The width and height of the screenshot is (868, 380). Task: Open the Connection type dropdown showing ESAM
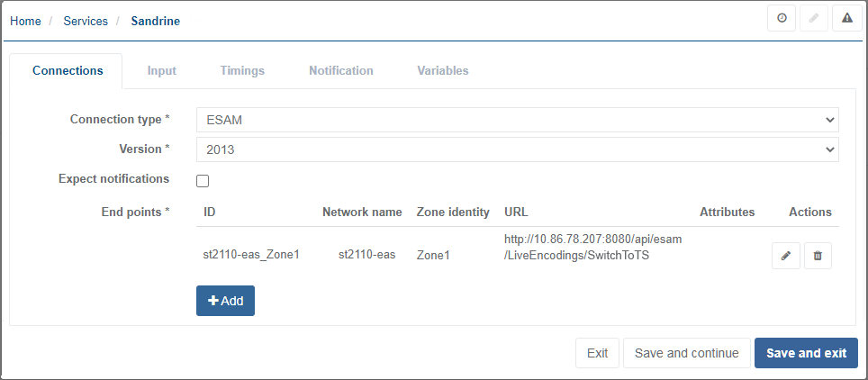pyautogui.click(x=517, y=120)
